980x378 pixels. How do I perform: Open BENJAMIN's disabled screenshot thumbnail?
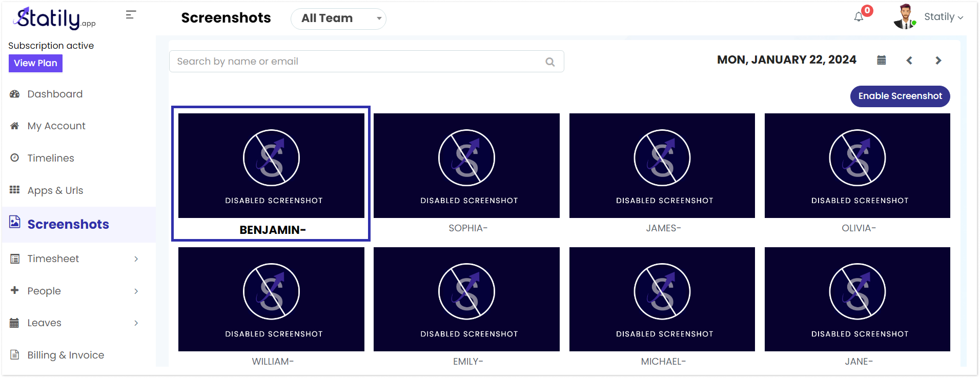coord(271,166)
